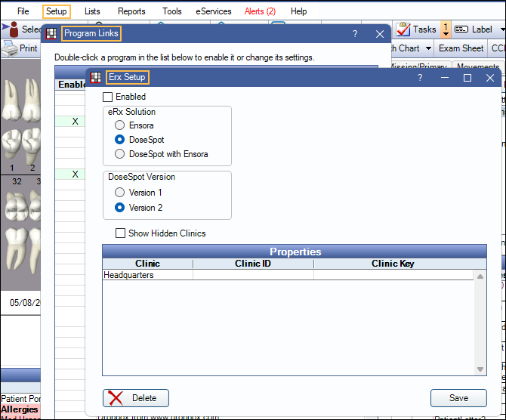Click the Print printer icon
Screen dimensions: 506x420
pos(9,48)
